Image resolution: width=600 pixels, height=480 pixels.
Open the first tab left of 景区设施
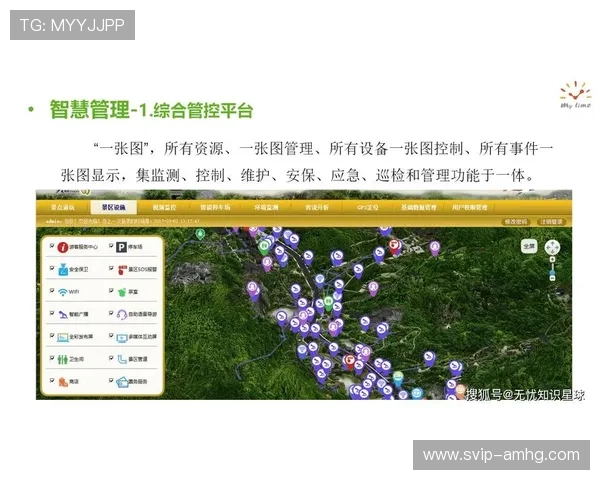coord(63,207)
